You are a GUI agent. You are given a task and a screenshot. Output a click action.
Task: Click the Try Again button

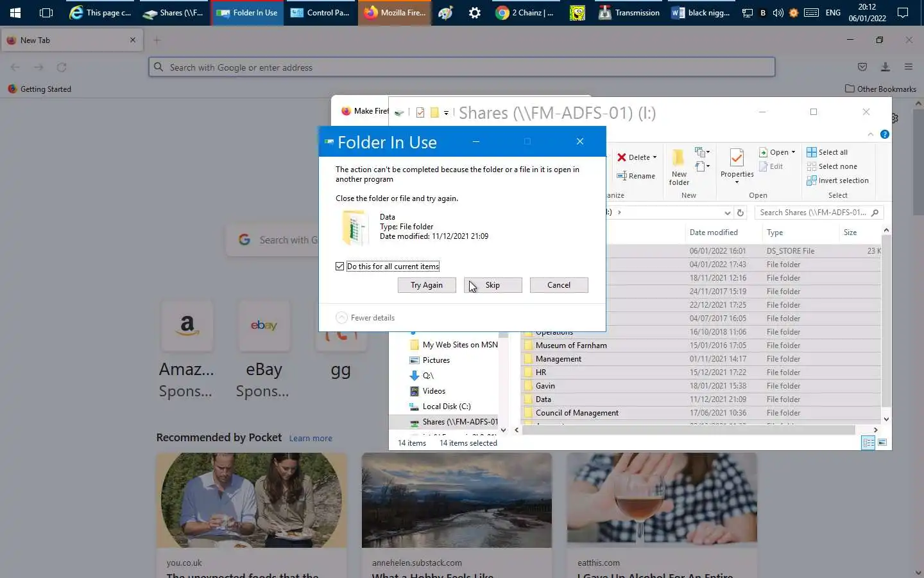(x=426, y=285)
